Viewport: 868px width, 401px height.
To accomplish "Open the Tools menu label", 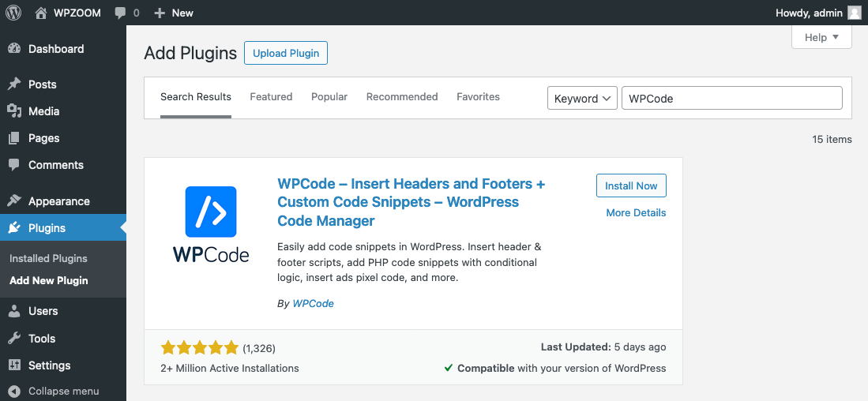I will 42,339.
